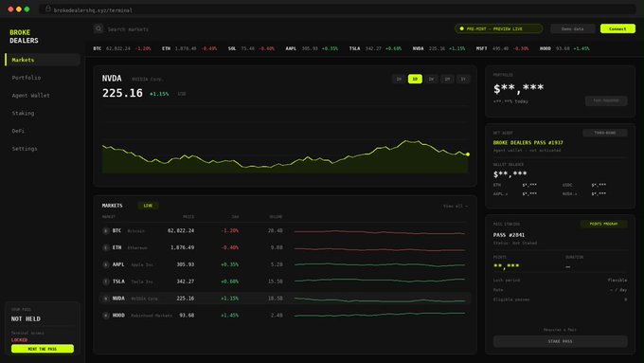Select the ETH Ethereum market row

click(285, 248)
